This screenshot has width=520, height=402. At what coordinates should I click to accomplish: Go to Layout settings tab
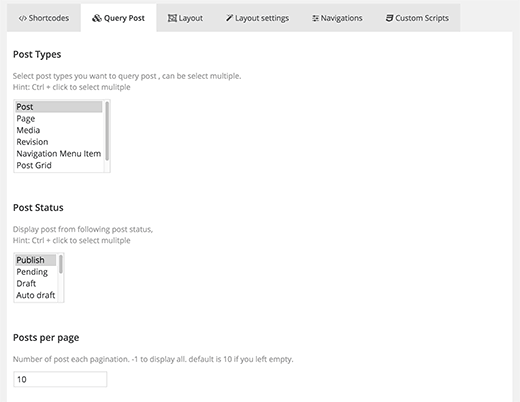[257, 18]
